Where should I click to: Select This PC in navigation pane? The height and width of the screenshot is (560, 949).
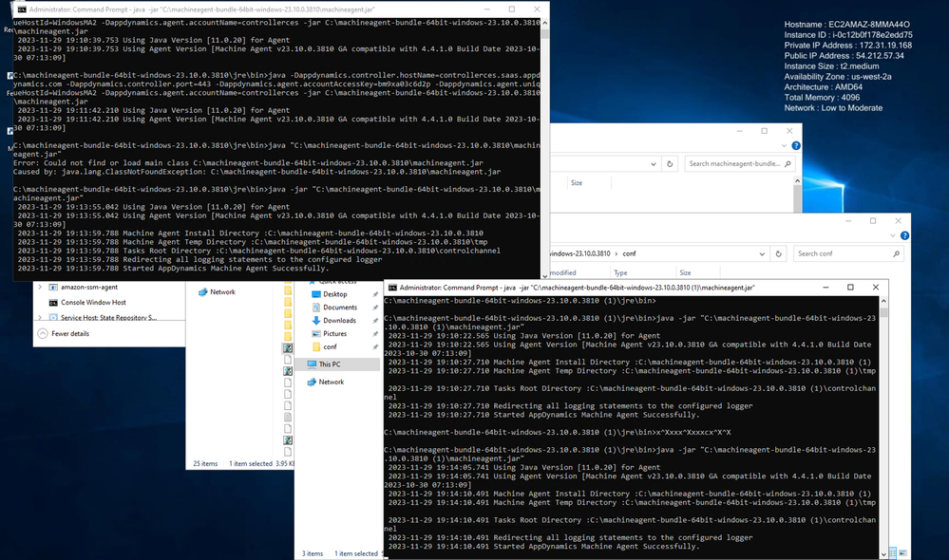pyautogui.click(x=330, y=364)
